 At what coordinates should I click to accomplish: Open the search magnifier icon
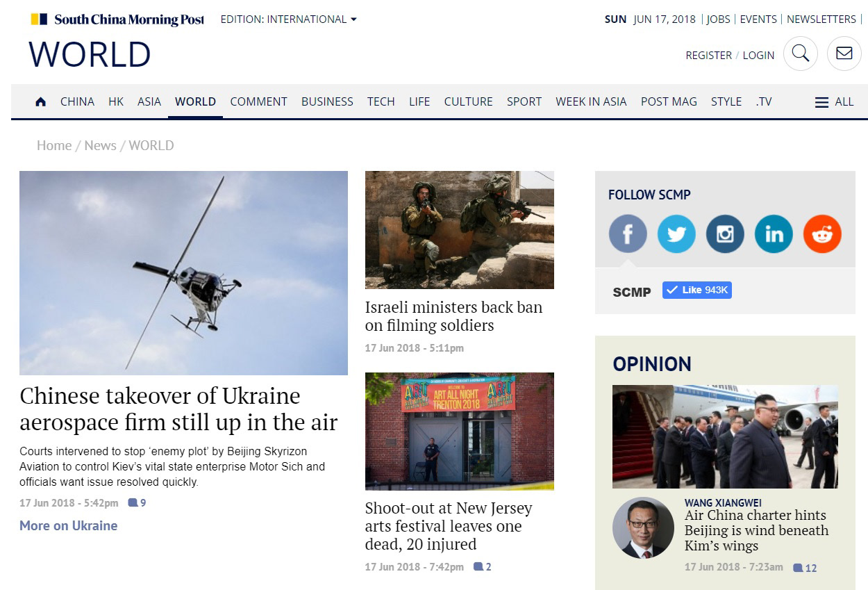800,54
